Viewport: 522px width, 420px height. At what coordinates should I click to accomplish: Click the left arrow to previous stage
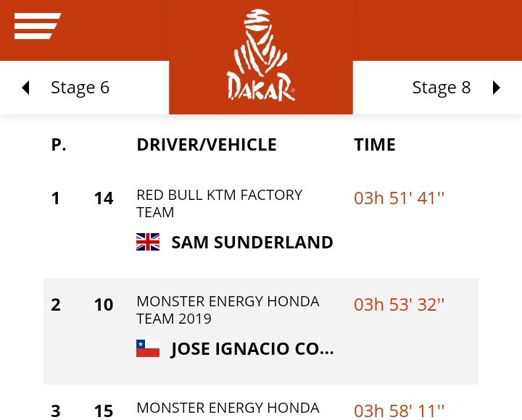pos(26,88)
